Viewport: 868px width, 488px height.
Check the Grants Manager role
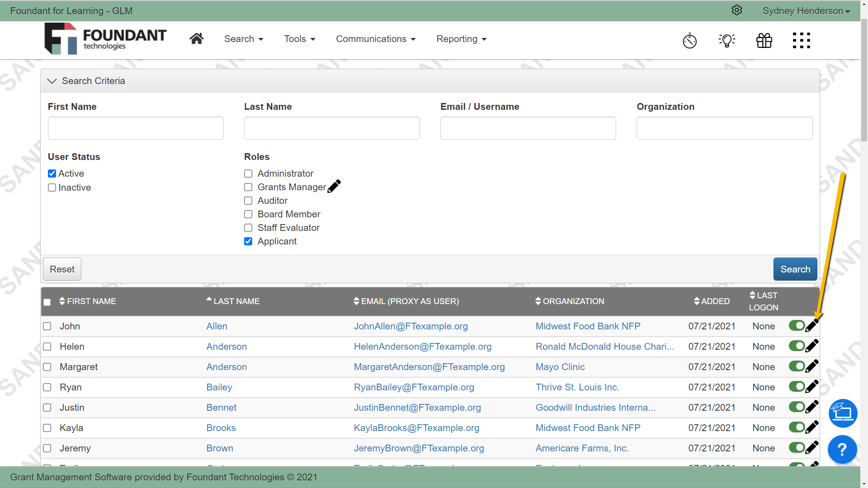pyautogui.click(x=248, y=187)
